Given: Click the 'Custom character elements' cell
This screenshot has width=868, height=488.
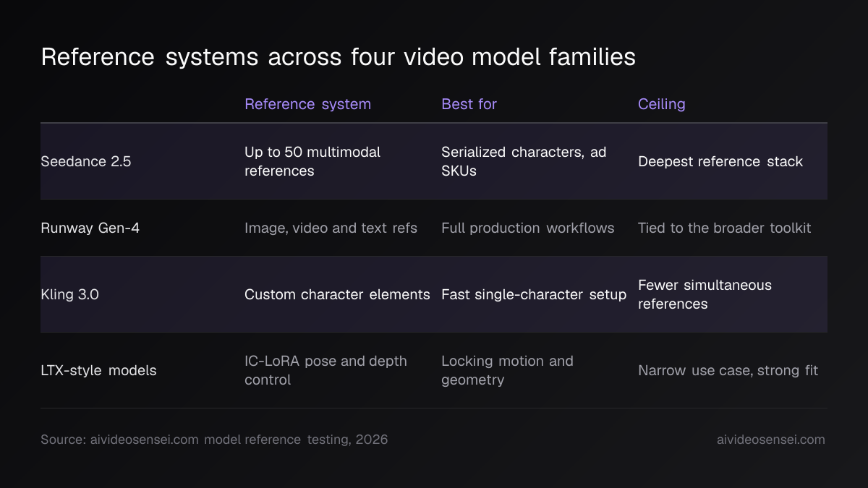Looking at the screenshot, I should pyautogui.click(x=337, y=294).
